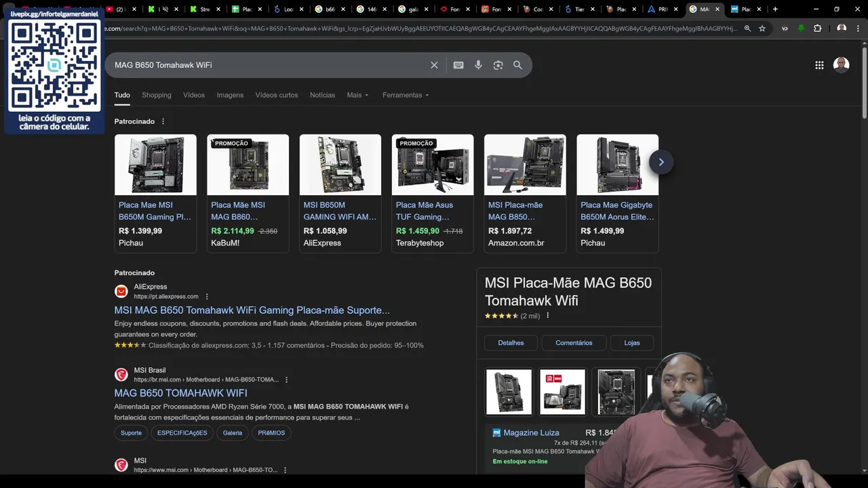Clear the search box with the X icon
868x488 pixels.
coord(434,65)
